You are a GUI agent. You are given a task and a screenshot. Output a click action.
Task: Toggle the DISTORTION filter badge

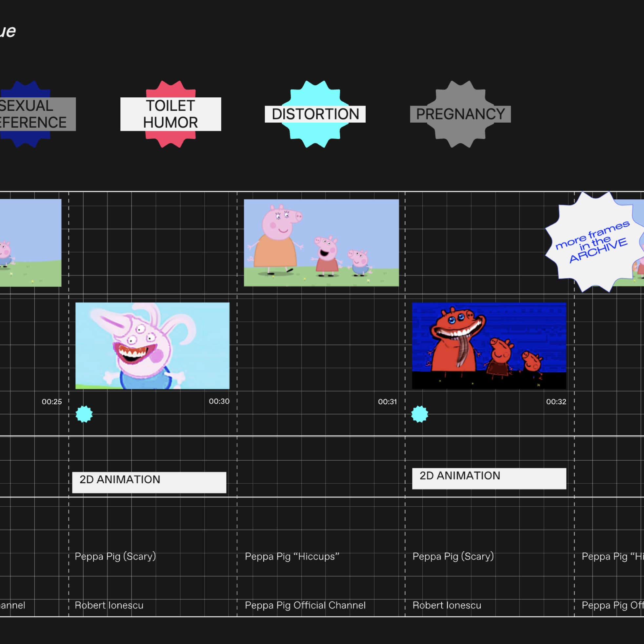click(x=315, y=114)
